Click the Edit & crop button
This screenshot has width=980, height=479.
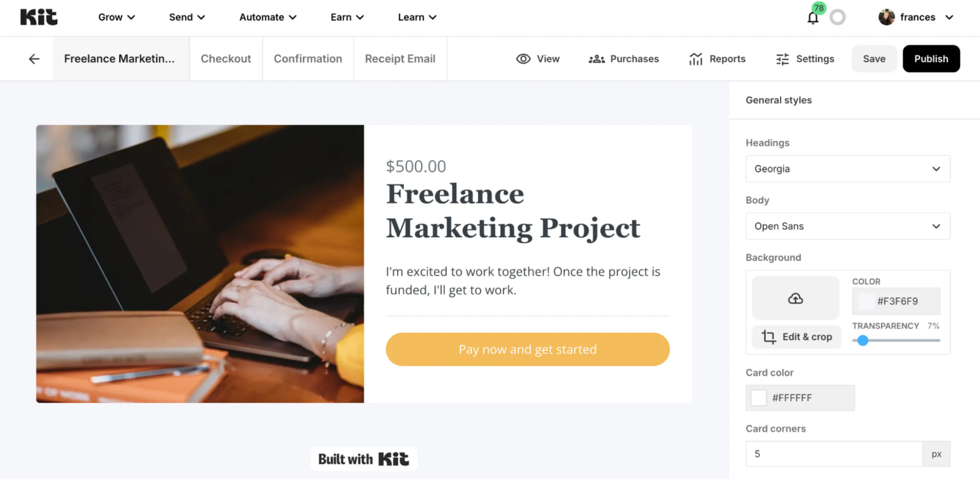point(796,337)
